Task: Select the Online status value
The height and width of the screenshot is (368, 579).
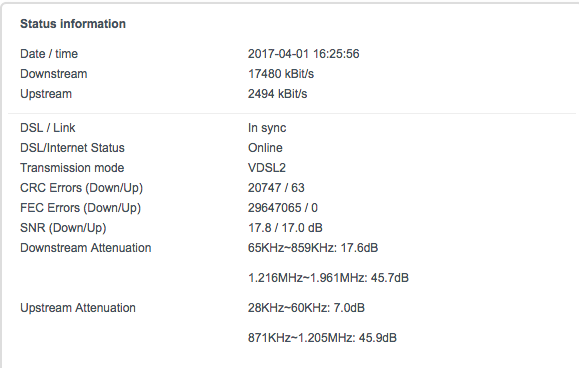Action: (265, 148)
